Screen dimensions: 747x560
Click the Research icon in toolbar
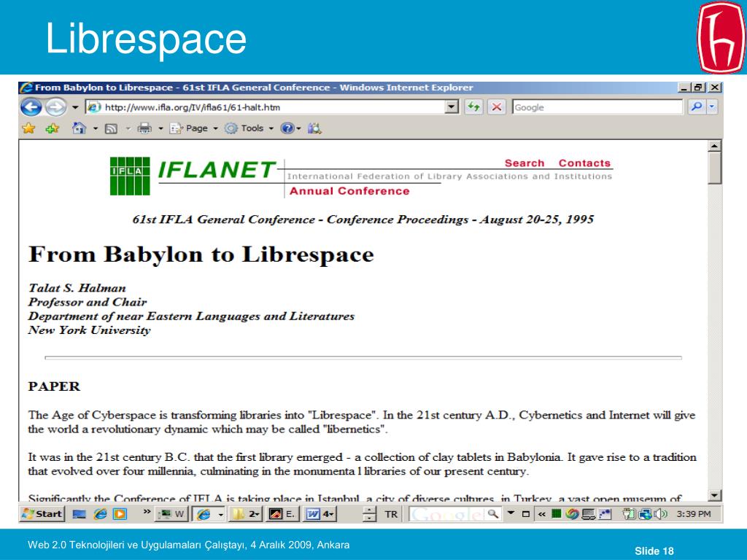click(314, 128)
